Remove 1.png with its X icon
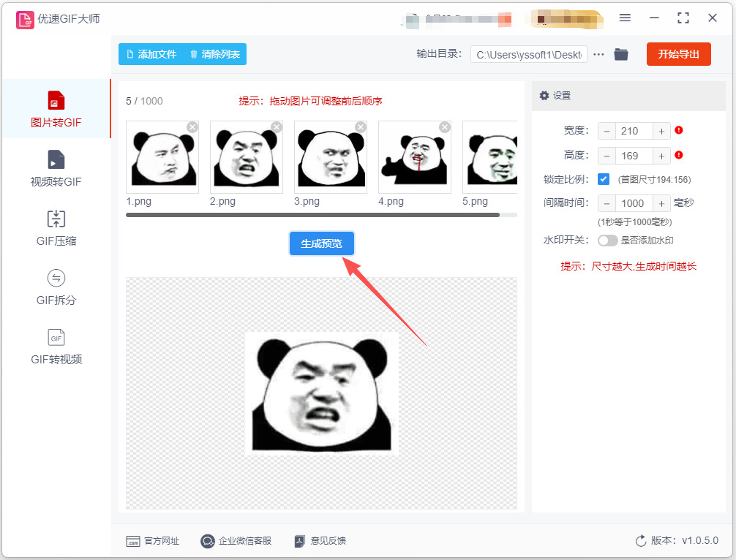The image size is (736, 560). click(x=192, y=127)
